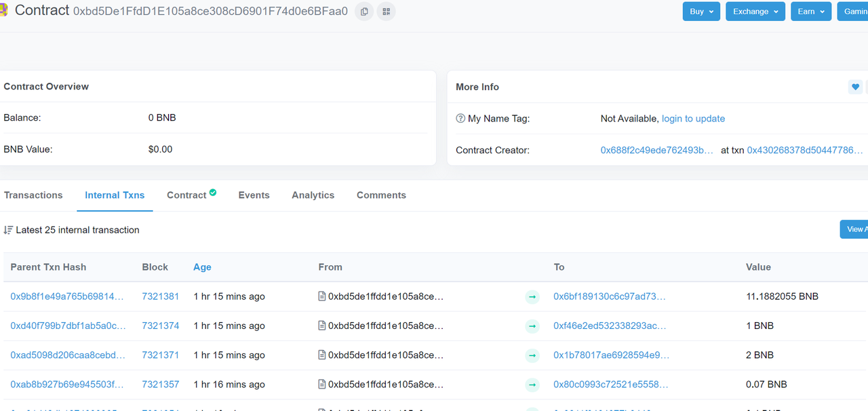The width and height of the screenshot is (868, 411).
Task: Click green arrow icon in block 7321371 row
Action: coord(532,355)
